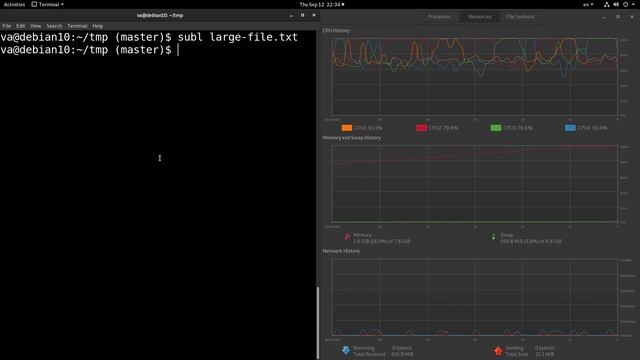Image resolution: width=640 pixels, height=360 pixels.
Task: Click the green CPU3 color swatch
Action: tap(496, 128)
